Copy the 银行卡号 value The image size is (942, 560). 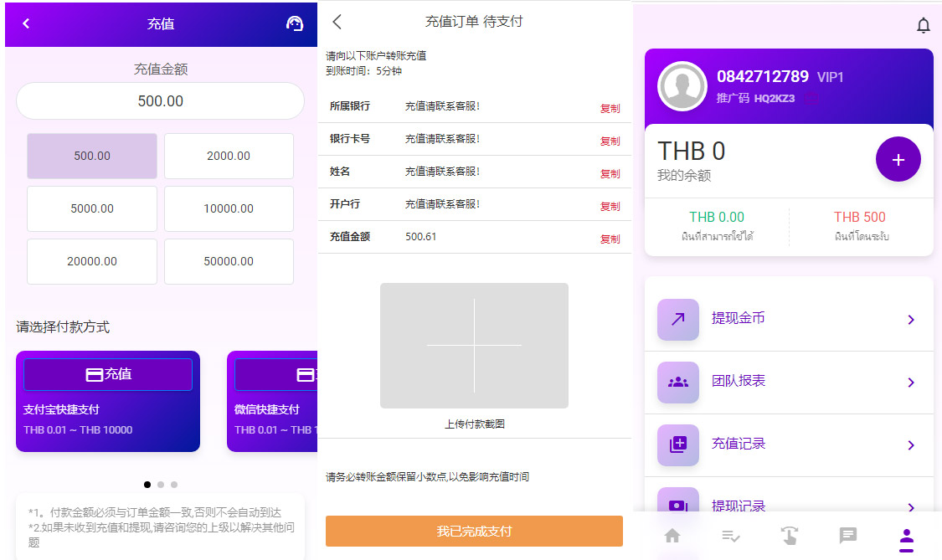[x=610, y=141]
